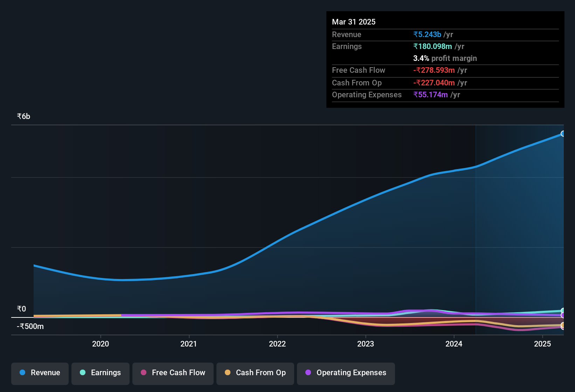Click the 3.4% profit margin text

click(445, 58)
